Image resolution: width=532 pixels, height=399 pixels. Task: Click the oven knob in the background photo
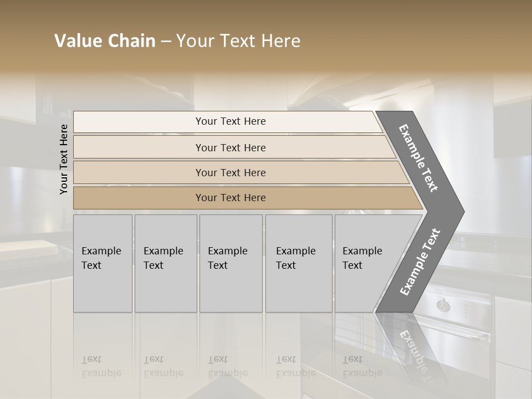click(x=443, y=305)
